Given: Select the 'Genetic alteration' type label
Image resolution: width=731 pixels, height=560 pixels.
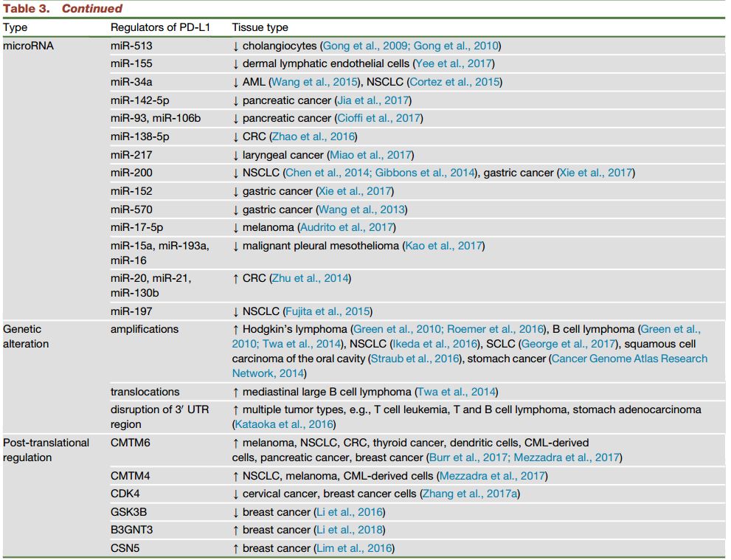Looking at the screenshot, I should pos(26,336).
